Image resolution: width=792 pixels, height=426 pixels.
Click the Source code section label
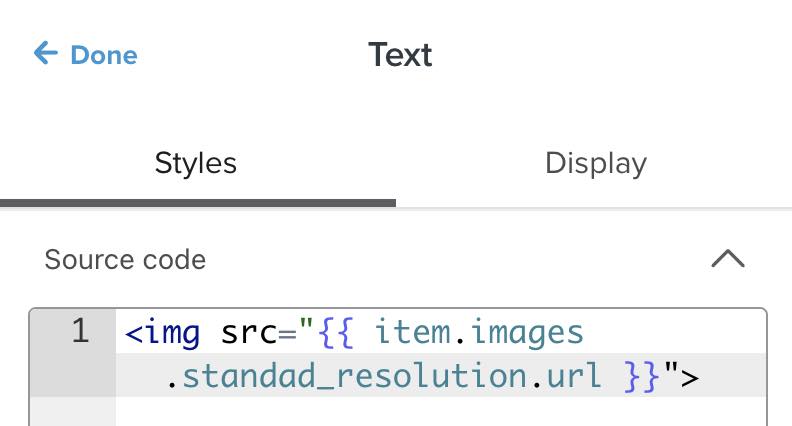tap(125, 260)
